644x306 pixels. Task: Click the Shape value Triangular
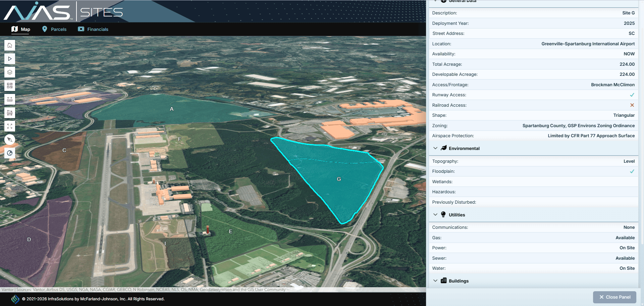(624, 115)
